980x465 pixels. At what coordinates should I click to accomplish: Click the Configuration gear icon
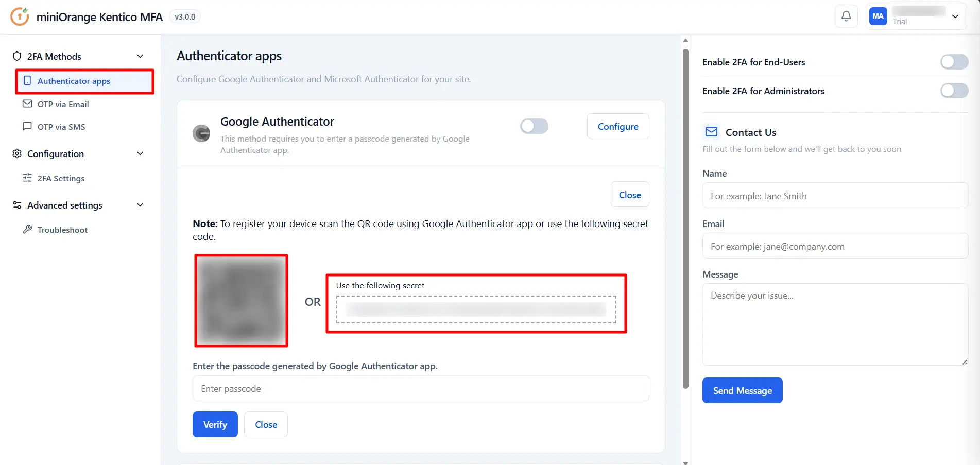(17, 153)
